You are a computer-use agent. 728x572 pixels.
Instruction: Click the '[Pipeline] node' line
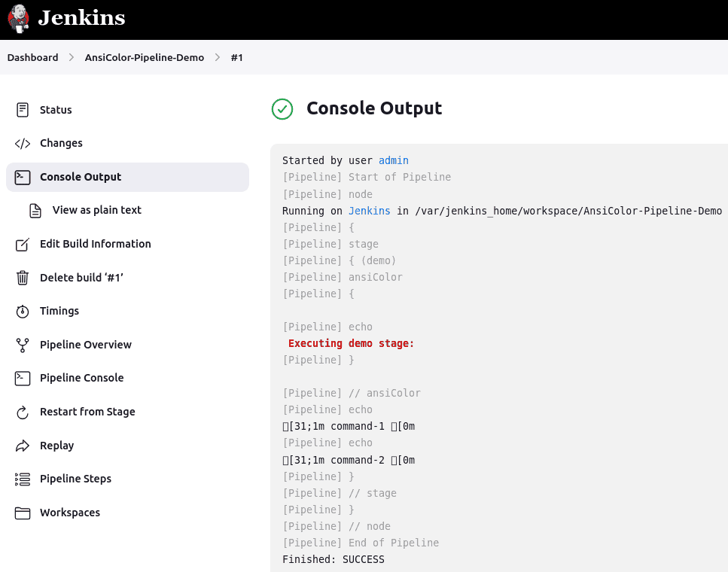tap(327, 194)
